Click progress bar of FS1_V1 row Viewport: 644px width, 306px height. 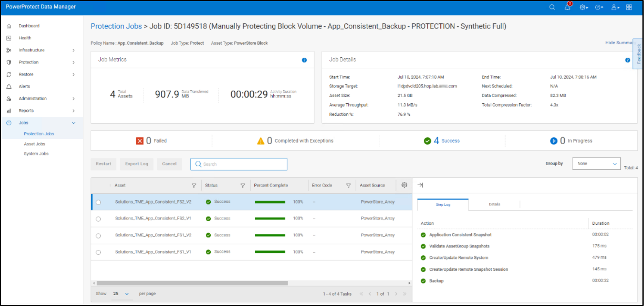coord(270,252)
